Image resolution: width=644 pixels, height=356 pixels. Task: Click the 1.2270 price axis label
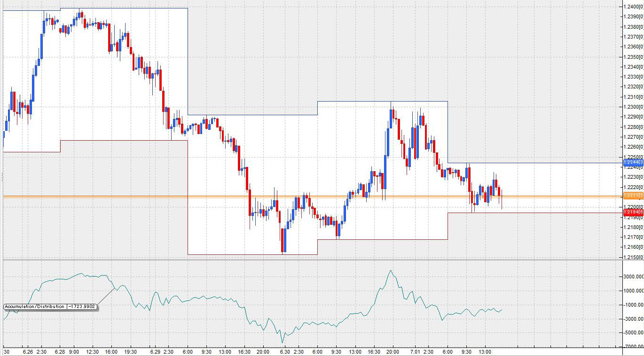point(633,137)
